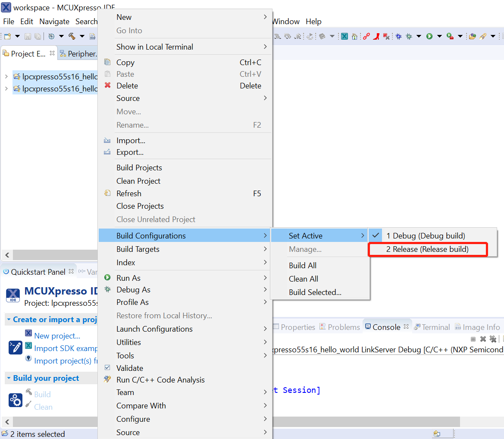
Task: Collapse the 'Create or import a project' section
Action: pos(9,320)
